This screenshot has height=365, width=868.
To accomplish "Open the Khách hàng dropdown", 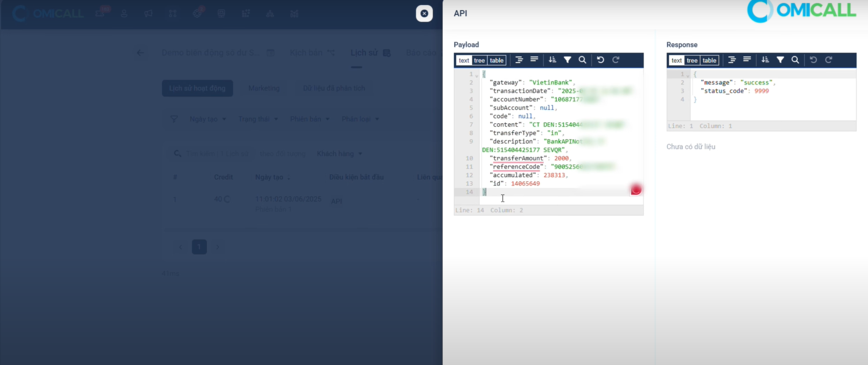I will (339, 153).
